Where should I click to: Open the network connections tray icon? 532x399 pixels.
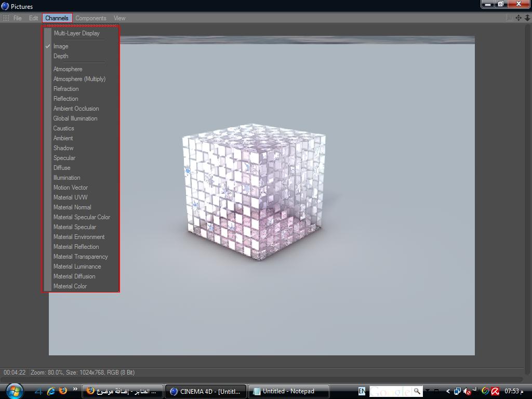tap(457, 391)
